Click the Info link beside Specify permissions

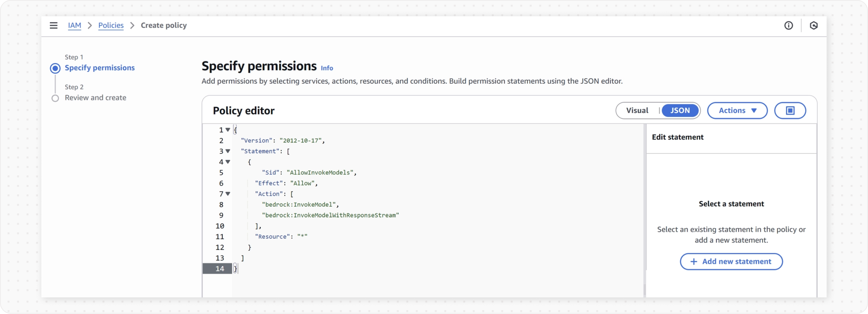[327, 68]
